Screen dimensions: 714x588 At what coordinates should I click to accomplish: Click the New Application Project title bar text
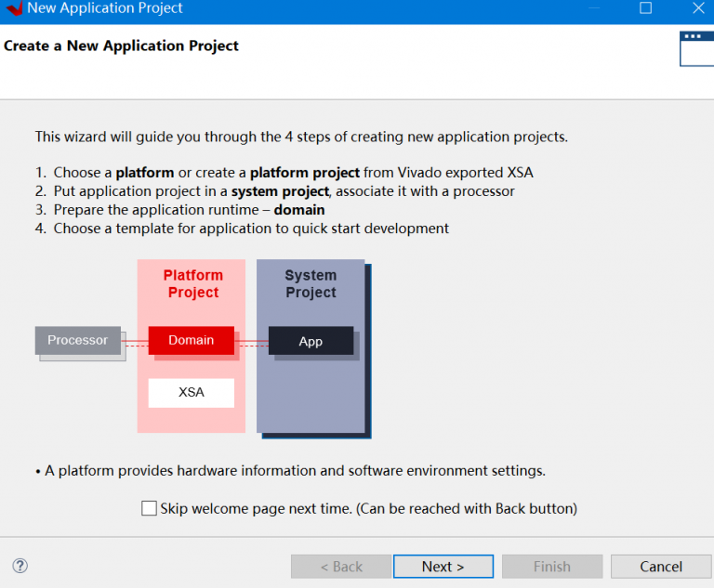[105, 8]
